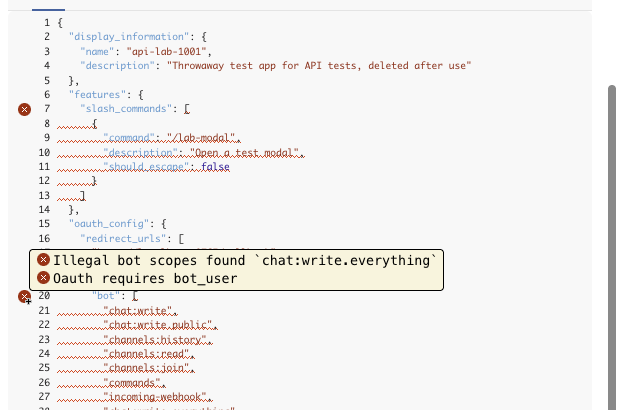Click the "Illegal bot scopes found" tooltip message
The width and height of the screenshot is (620, 410).
coord(244,260)
